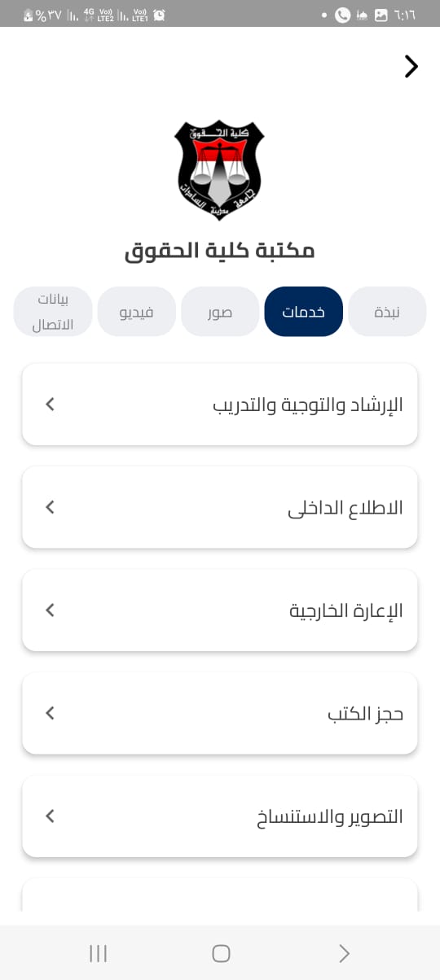Tap the Android home button
Screen dimensions: 440x980
point(221,953)
